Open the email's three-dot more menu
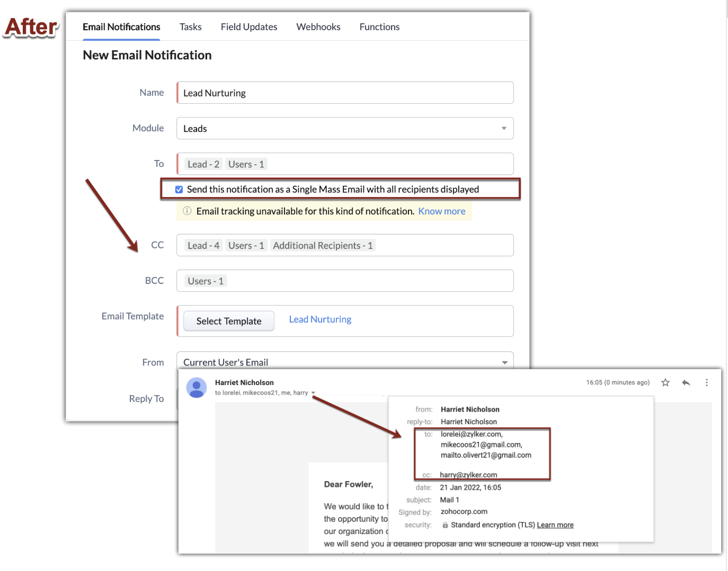728x571 pixels. pos(706,382)
